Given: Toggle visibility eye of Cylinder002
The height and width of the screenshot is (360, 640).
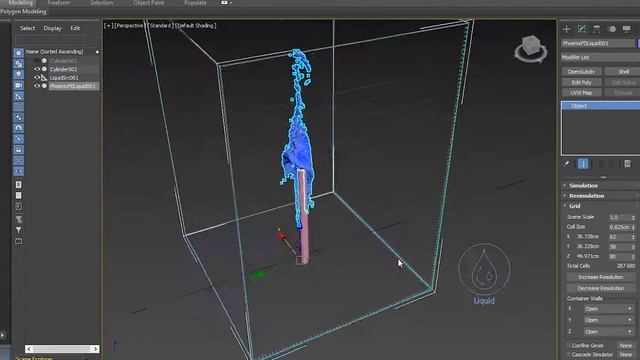Looking at the screenshot, I should [37, 69].
